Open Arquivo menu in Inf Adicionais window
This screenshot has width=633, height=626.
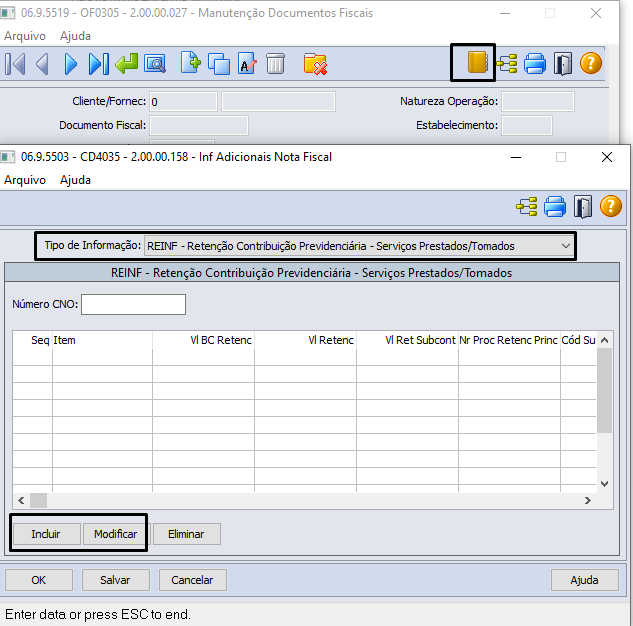(x=25, y=180)
